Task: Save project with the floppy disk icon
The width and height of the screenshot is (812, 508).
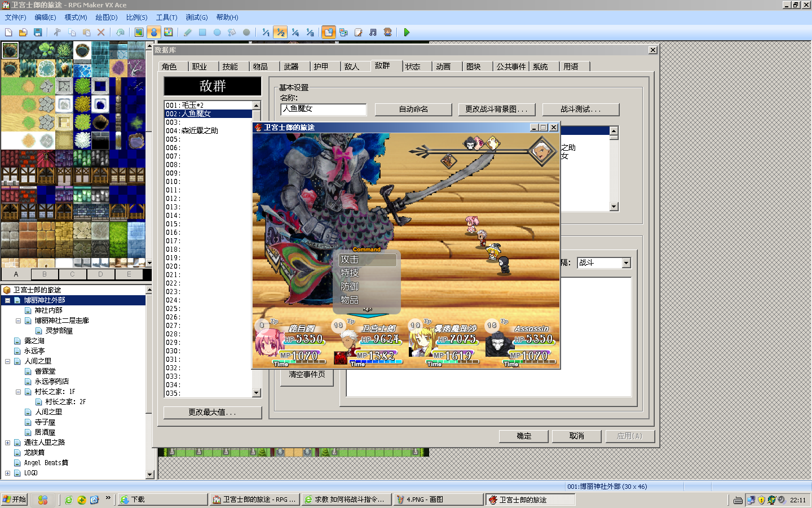Action: coord(38,33)
